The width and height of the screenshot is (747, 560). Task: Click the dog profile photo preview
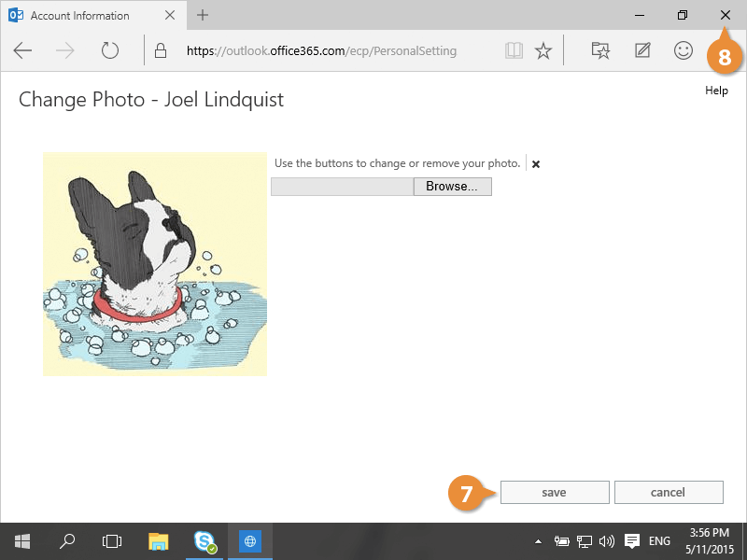point(155,264)
